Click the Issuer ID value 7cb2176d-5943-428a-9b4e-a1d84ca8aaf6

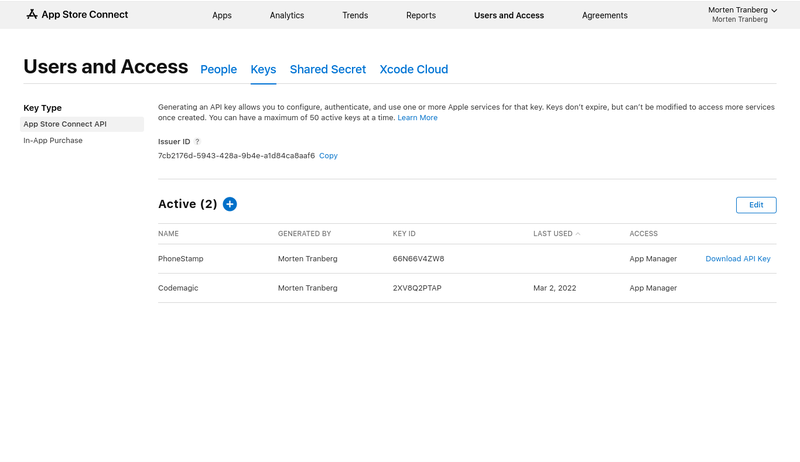[236, 156]
